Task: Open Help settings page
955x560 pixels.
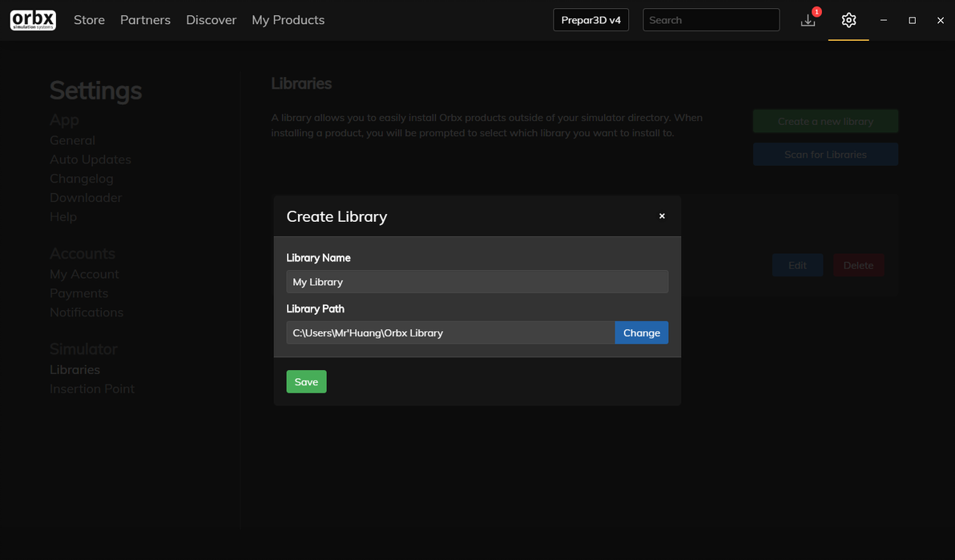Action: tap(63, 216)
